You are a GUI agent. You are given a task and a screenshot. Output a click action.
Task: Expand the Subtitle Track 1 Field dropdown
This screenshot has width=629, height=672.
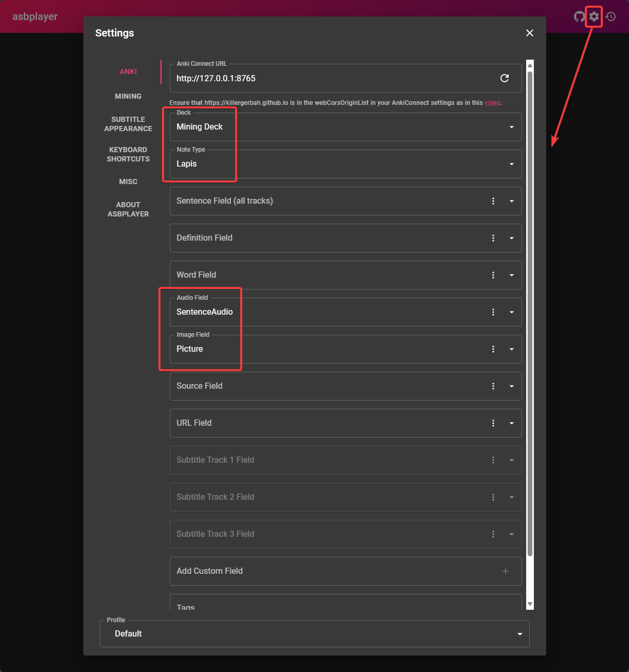click(511, 460)
